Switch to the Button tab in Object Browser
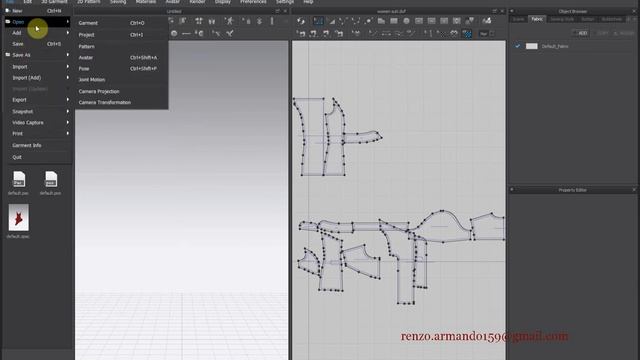 (x=588, y=19)
